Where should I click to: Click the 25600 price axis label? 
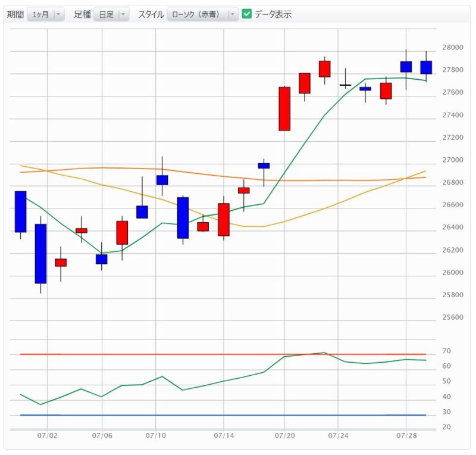coord(453,317)
